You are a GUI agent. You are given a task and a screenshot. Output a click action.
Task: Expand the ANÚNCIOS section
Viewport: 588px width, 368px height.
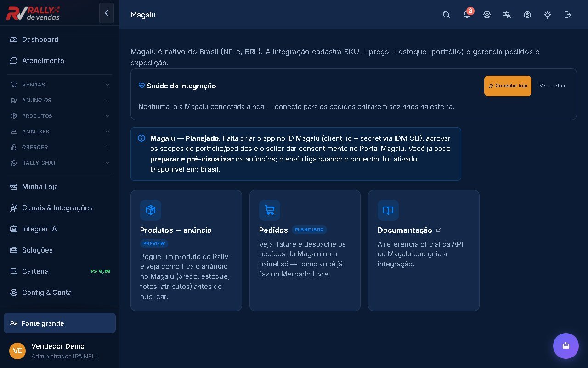pos(60,100)
